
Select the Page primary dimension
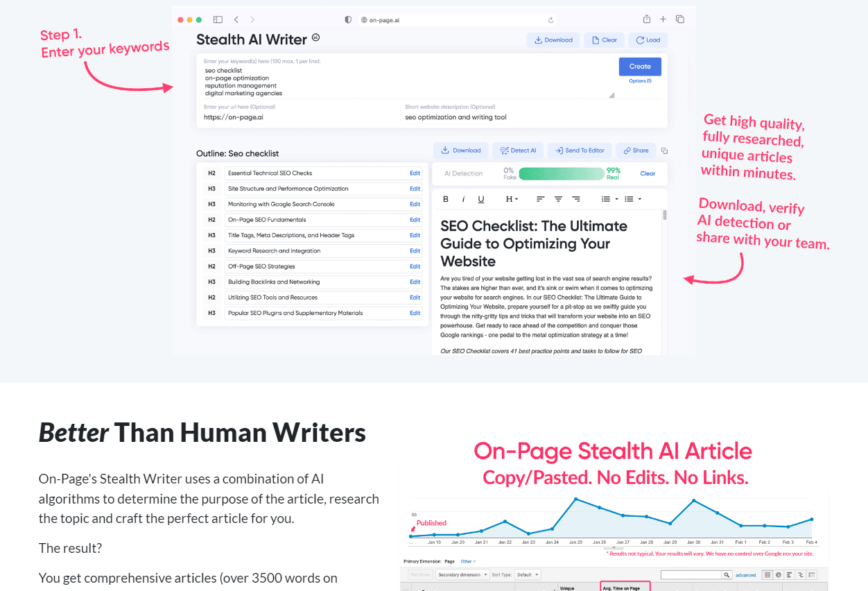pos(450,561)
